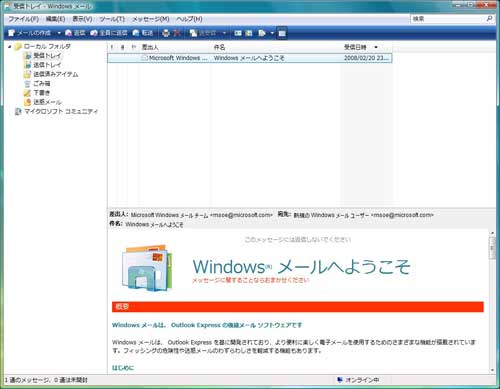
Task: Sort messages by the 受信日時 column header
Action: click(355, 47)
